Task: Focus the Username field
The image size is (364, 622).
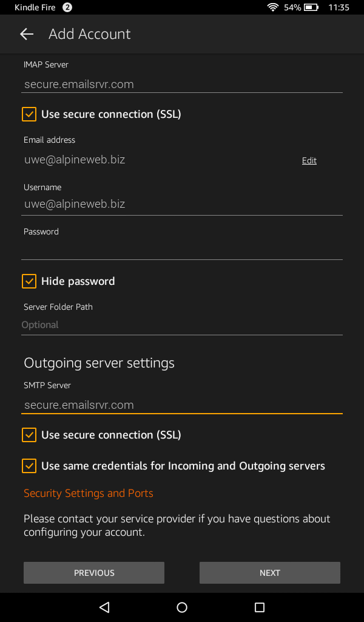Action: click(182, 204)
